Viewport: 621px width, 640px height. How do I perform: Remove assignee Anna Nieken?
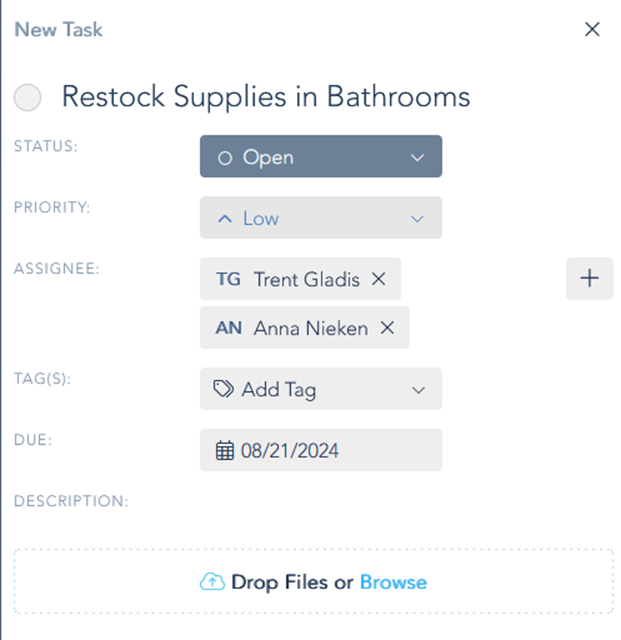point(387,328)
